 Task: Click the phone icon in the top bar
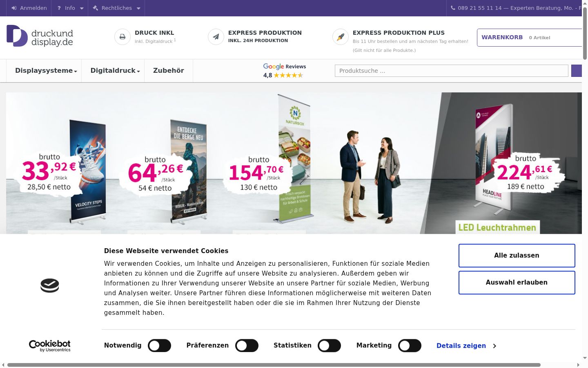click(453, 8)
